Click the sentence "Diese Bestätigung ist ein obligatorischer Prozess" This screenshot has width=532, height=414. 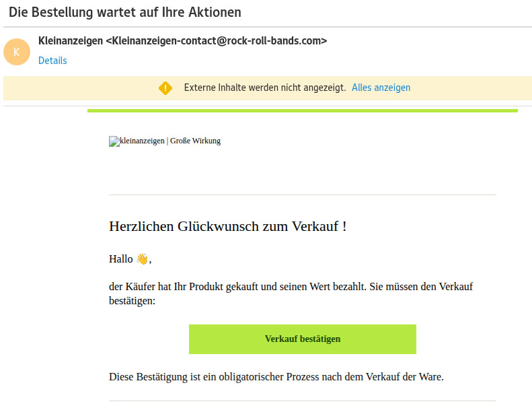pos(276,376)
